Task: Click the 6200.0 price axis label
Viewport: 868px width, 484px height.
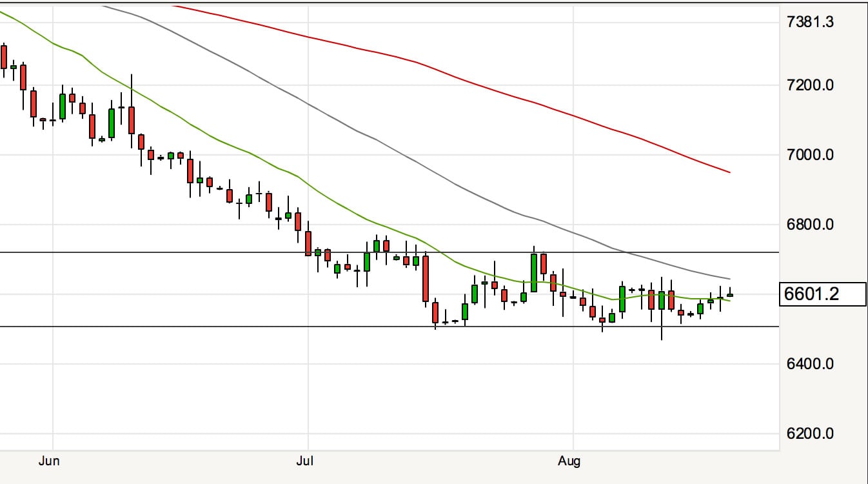Action: coord(810,434)
